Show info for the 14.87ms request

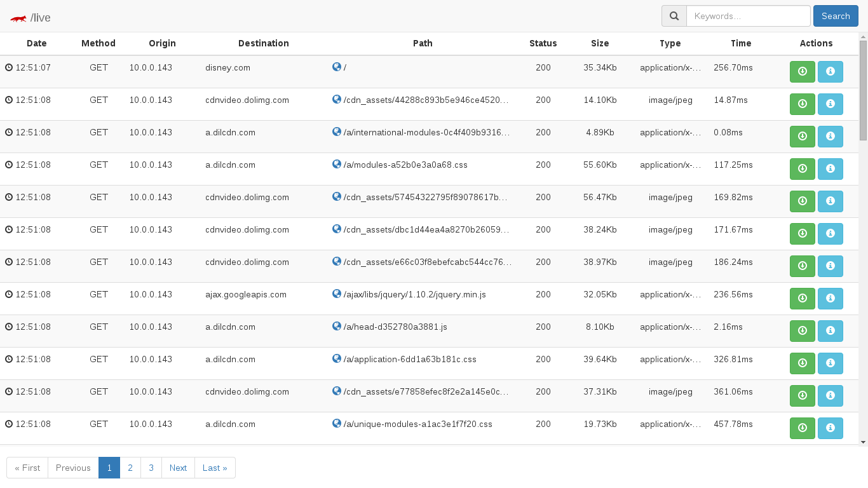point(831,104)
